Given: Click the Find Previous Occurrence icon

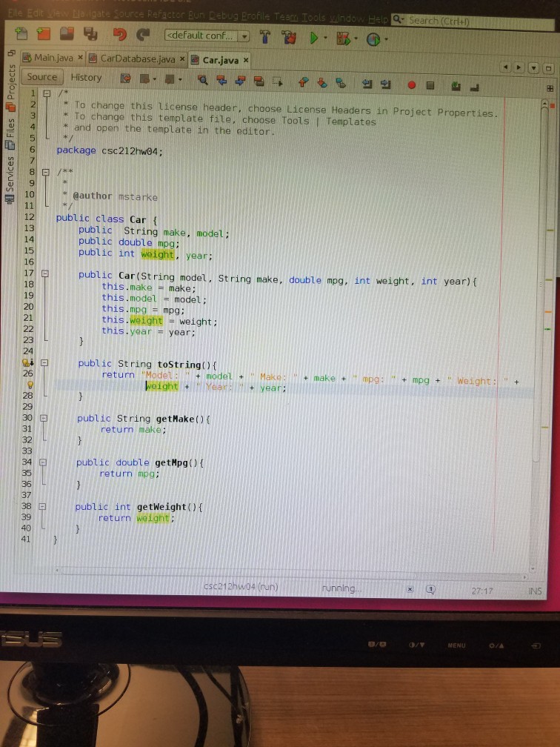Looking at the screenshot, I should point(221,81).
